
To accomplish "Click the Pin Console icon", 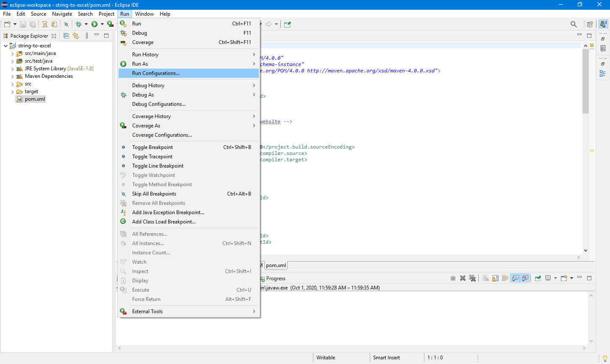I will click(538, 278).
